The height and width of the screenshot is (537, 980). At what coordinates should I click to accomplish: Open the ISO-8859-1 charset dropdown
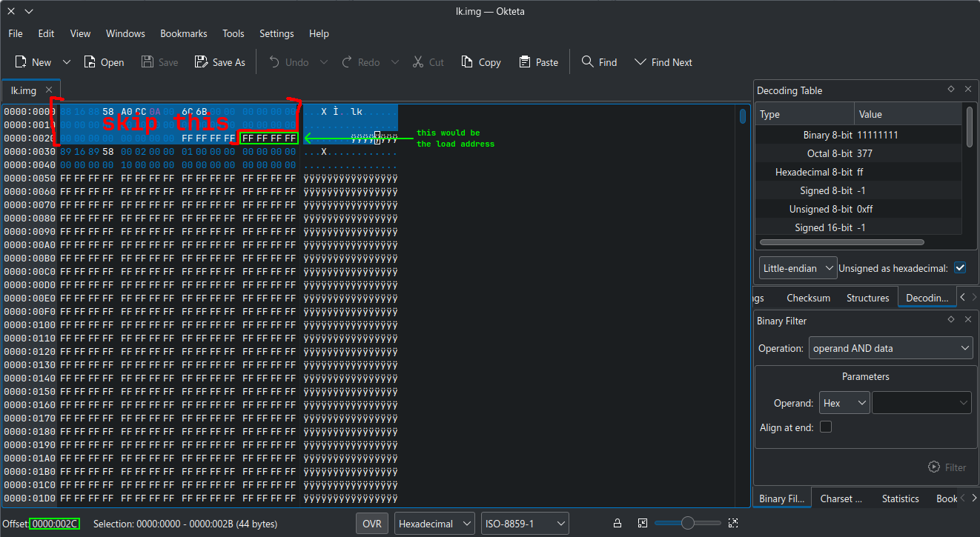click(524, 524)
